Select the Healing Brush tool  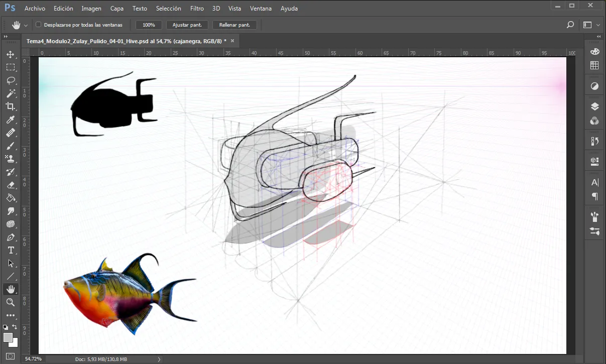coord(11,133)
